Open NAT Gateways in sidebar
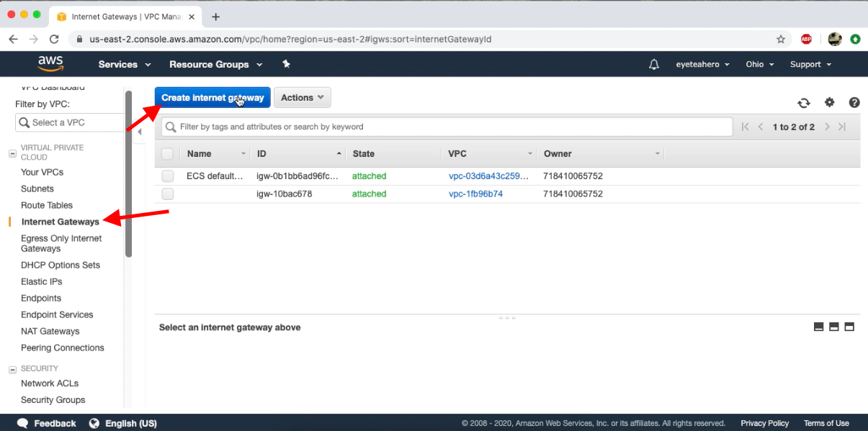The width and height of the screenshot is (868, 431). [50, 331]
